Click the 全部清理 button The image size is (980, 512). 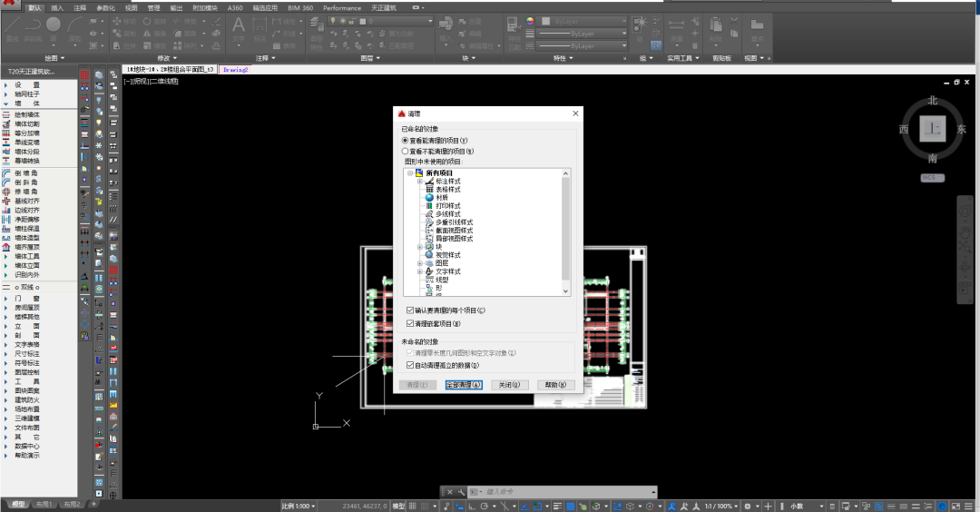point(464,385)
